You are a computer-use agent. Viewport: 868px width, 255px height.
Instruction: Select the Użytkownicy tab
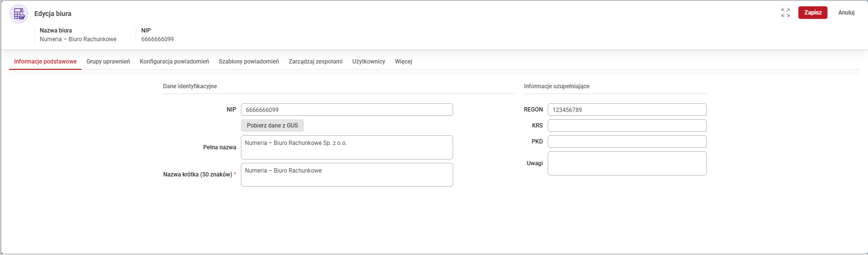[x=368, y=62]
